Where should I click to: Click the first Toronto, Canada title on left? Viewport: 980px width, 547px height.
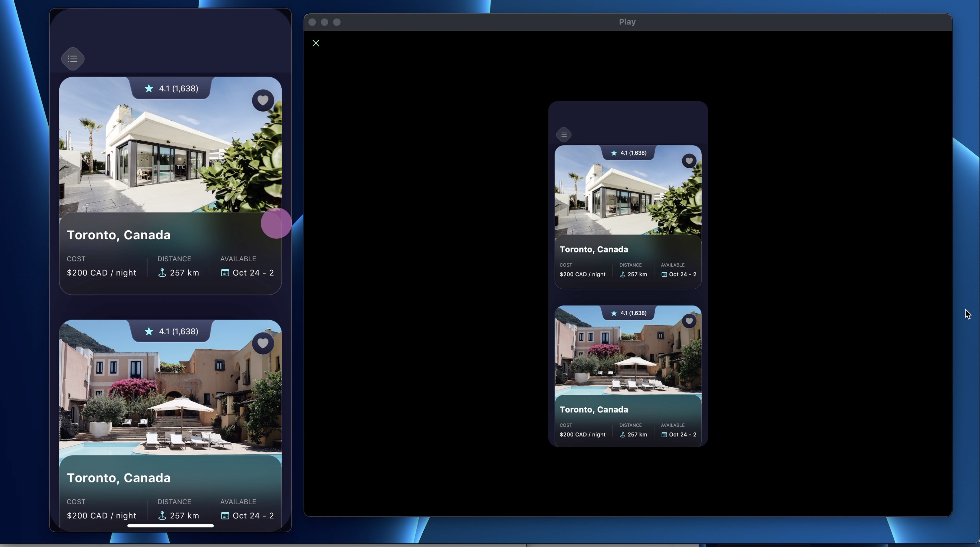(119, 235)
